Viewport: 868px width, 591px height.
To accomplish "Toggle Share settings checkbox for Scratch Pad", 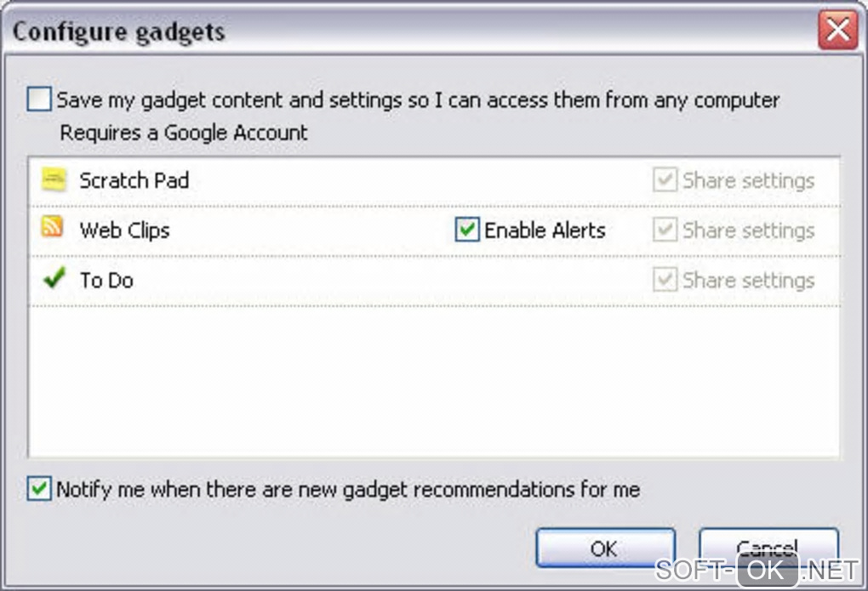I will (665, 180).
